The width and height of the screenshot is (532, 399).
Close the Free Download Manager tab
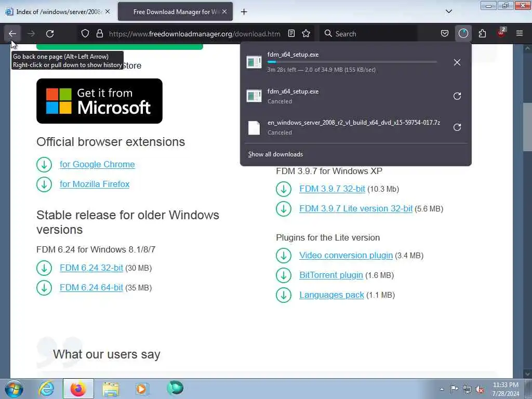(224, 12)
